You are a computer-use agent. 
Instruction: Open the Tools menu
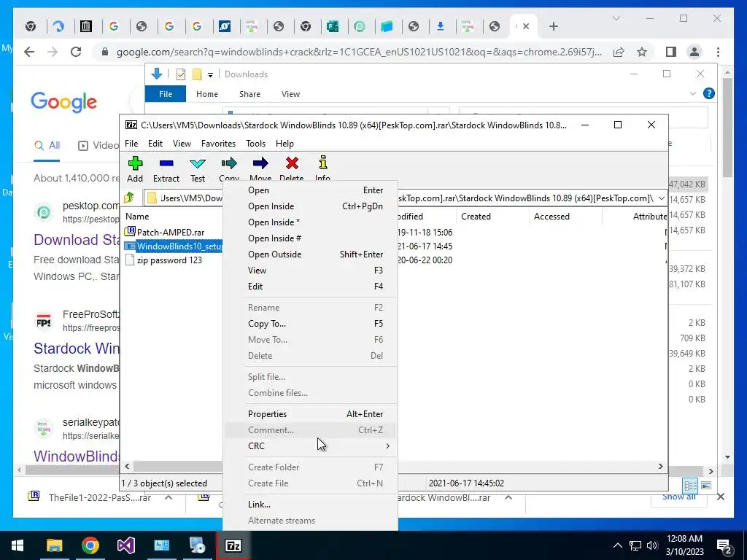pos(255,144)
